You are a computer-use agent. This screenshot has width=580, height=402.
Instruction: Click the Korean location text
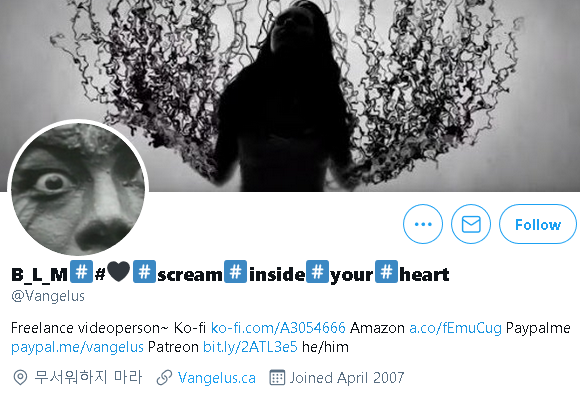88,378
